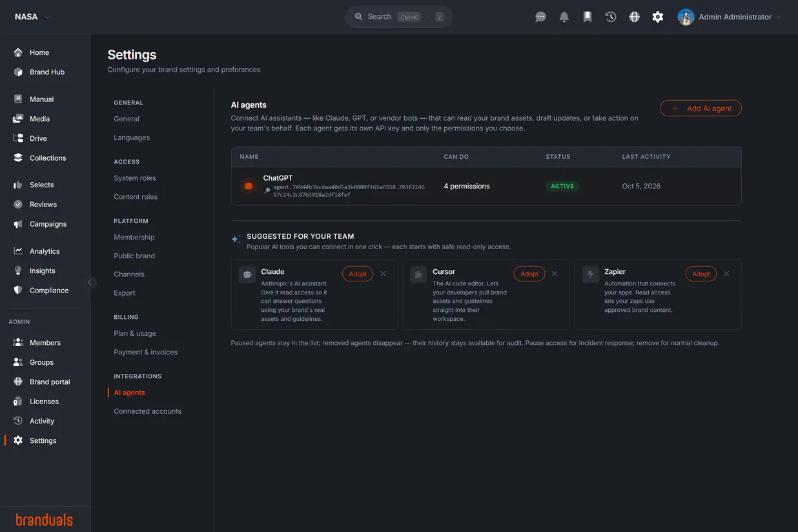The height and width of the screenshot is (532, 798).
Task: Click the Members icon in sidebar
Action: (18, 343)
